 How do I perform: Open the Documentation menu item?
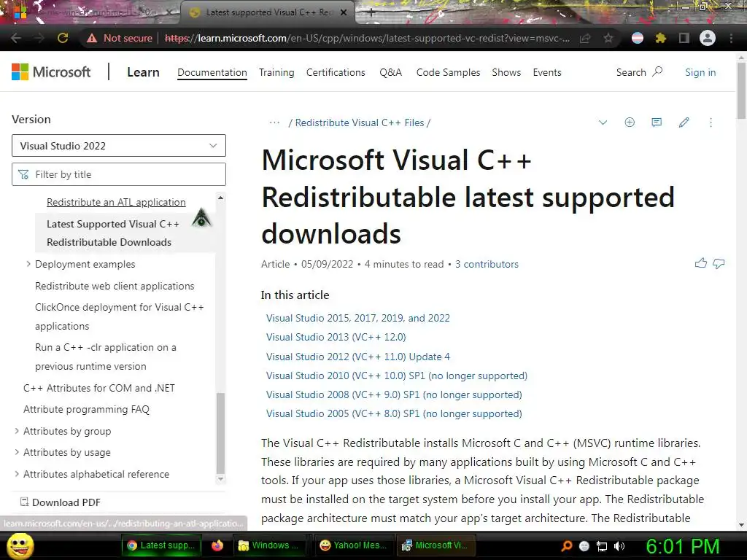click(212, 72)
